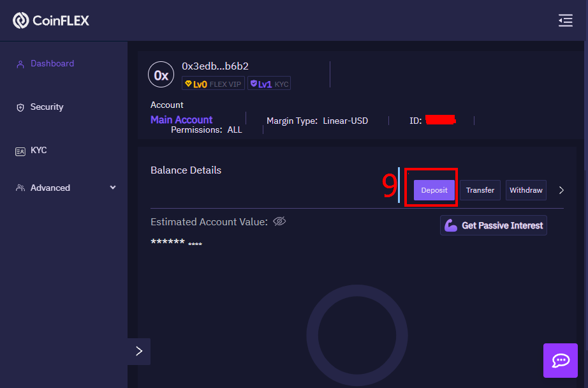Click the Get Passive Interest button
This screenshot has width=588, height=388.
[x=494, y=225]
